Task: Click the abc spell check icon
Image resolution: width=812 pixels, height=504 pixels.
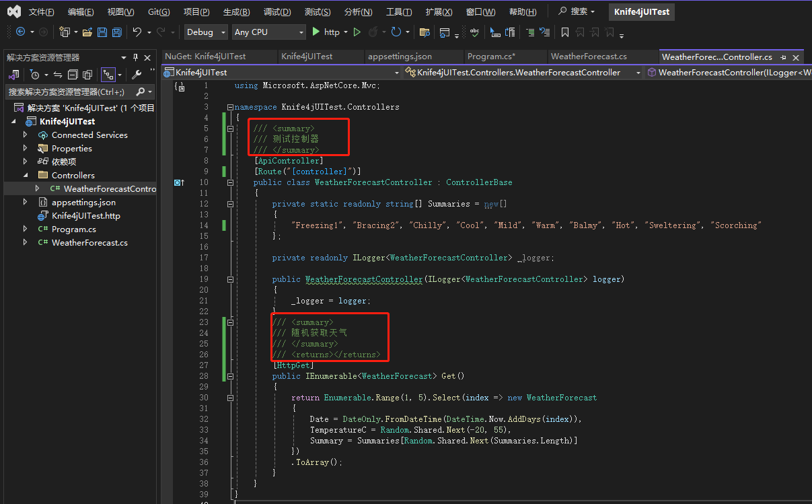Action: (474, 32)
